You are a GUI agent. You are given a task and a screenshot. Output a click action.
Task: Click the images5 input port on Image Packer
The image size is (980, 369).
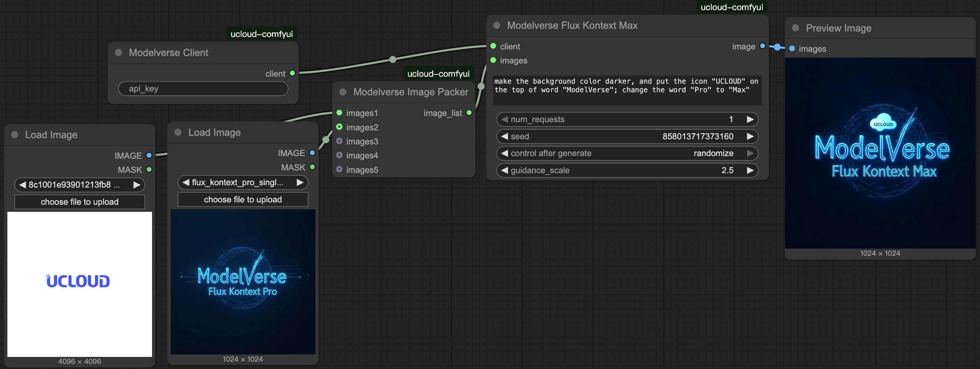click(339, 169)
